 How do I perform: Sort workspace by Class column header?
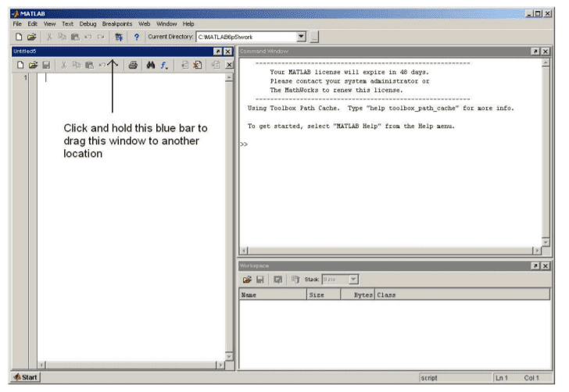(x=463, y=295)
